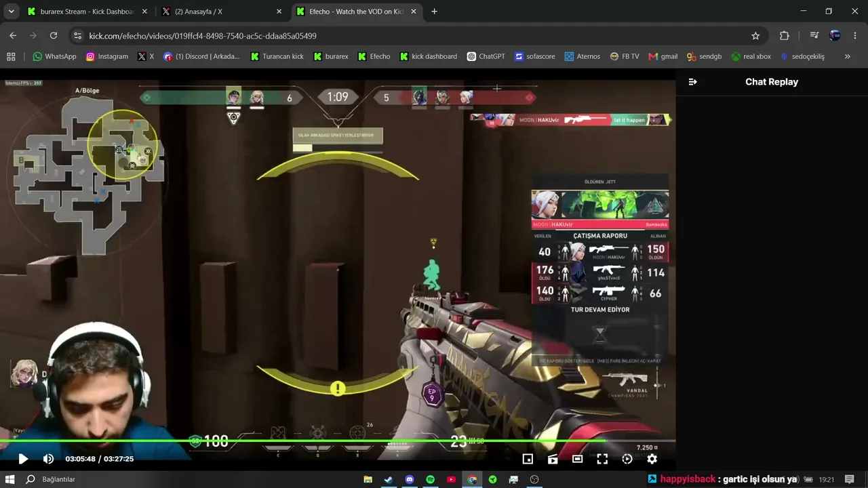Open mini player mode

[x=528, y=459]
